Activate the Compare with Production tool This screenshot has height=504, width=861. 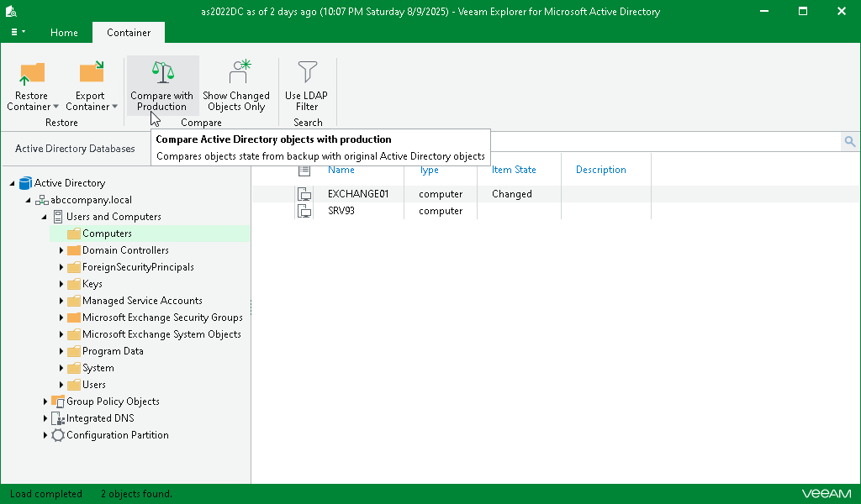pos(162,84)
